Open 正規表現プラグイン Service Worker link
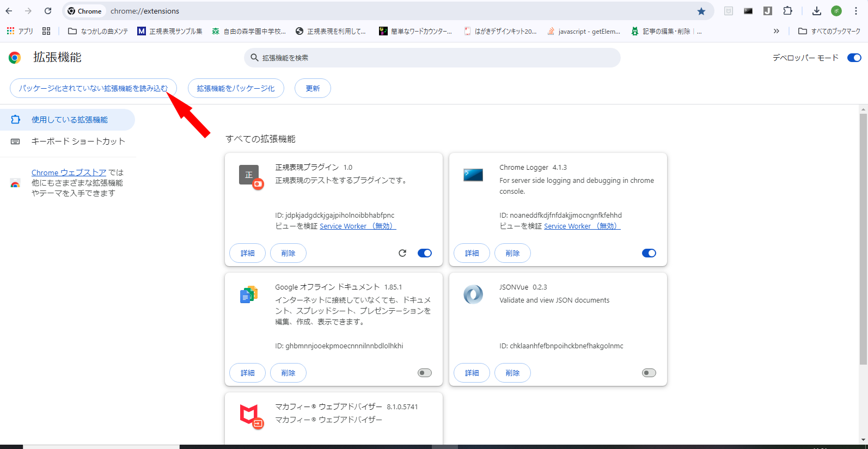This screenshot has width=868, height=449. [358, 226]
